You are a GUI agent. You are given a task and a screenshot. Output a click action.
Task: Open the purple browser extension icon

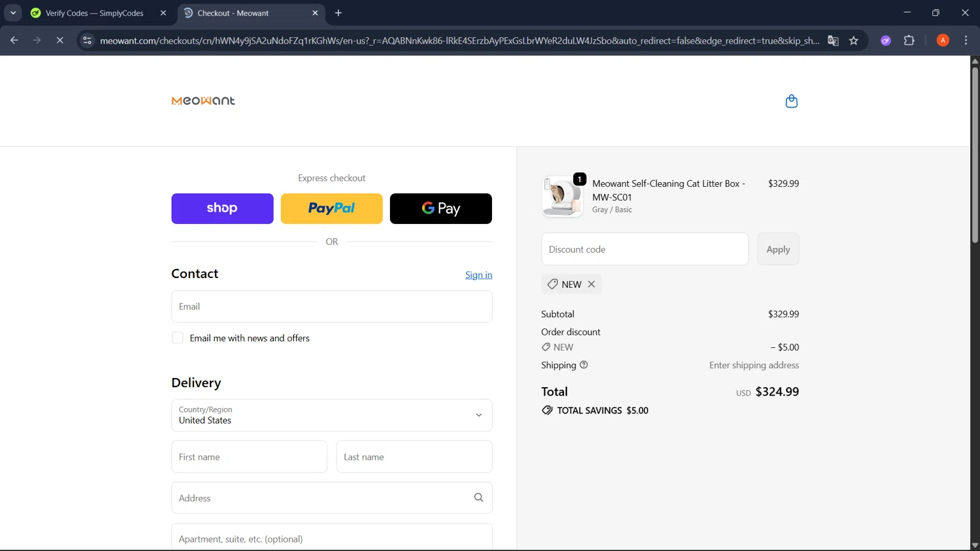click(886, 40)
